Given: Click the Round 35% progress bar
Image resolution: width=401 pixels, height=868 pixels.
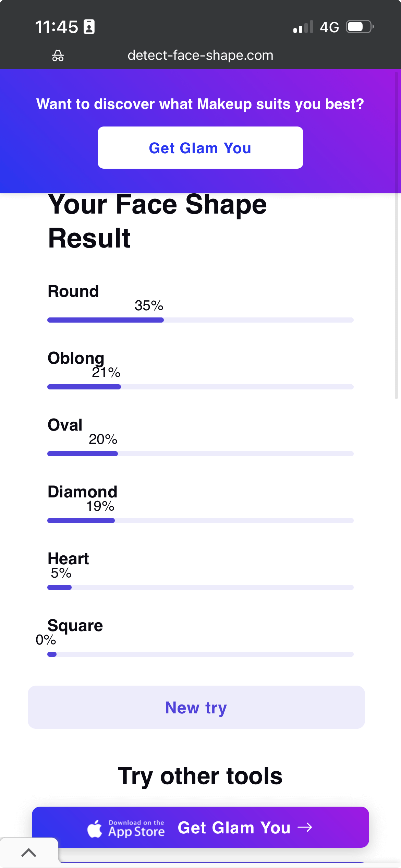Looking at the screenshot, I should pos(200,320).
